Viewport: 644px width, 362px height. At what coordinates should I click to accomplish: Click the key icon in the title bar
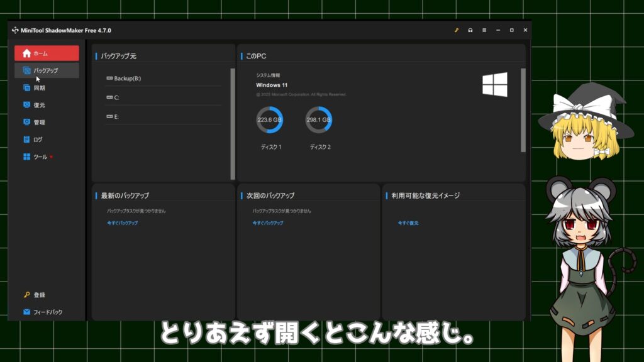tap(457, 30)
